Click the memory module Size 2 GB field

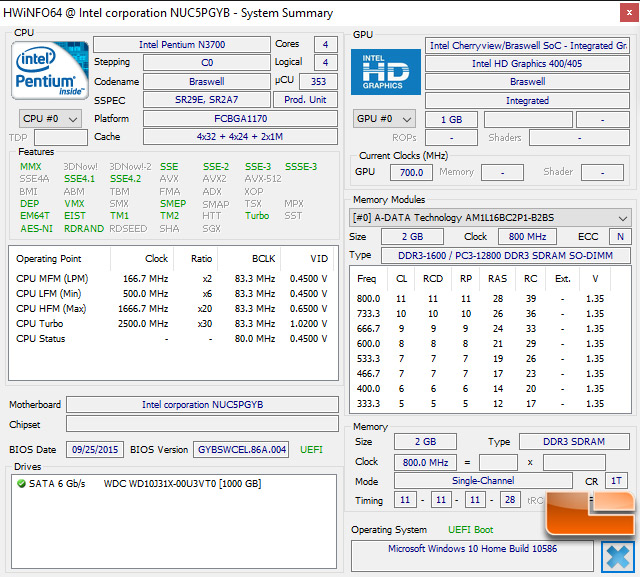(x=412, y=237)
